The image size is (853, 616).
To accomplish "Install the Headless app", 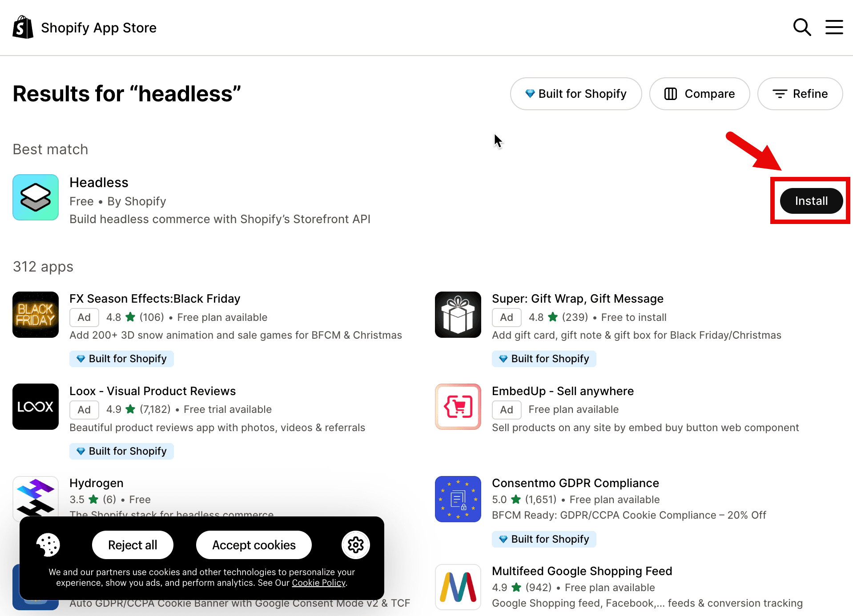I will tap(811, 200).
